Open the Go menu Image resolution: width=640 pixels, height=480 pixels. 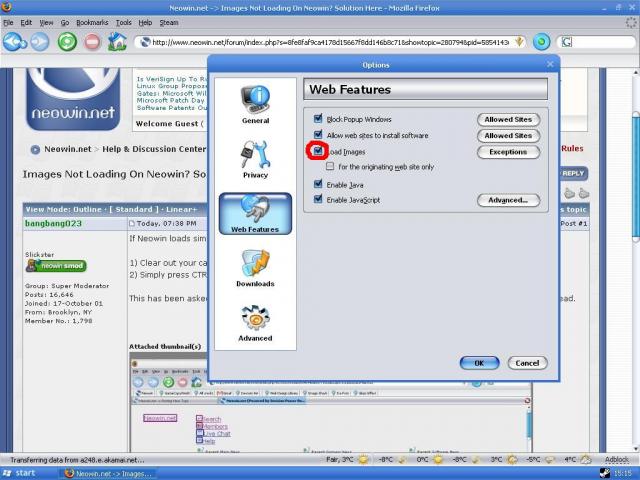64,22
